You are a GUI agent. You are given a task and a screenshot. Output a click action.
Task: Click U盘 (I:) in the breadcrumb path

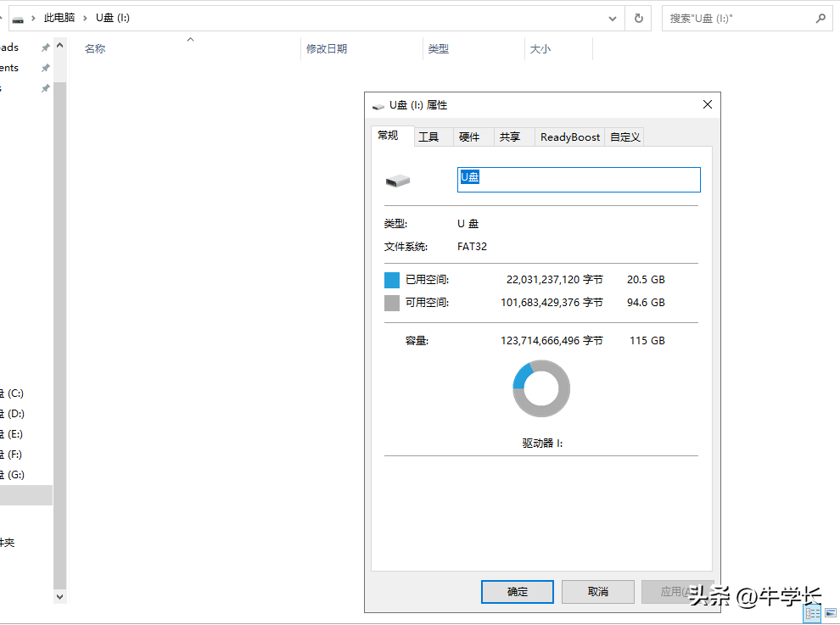pos(113,18)
